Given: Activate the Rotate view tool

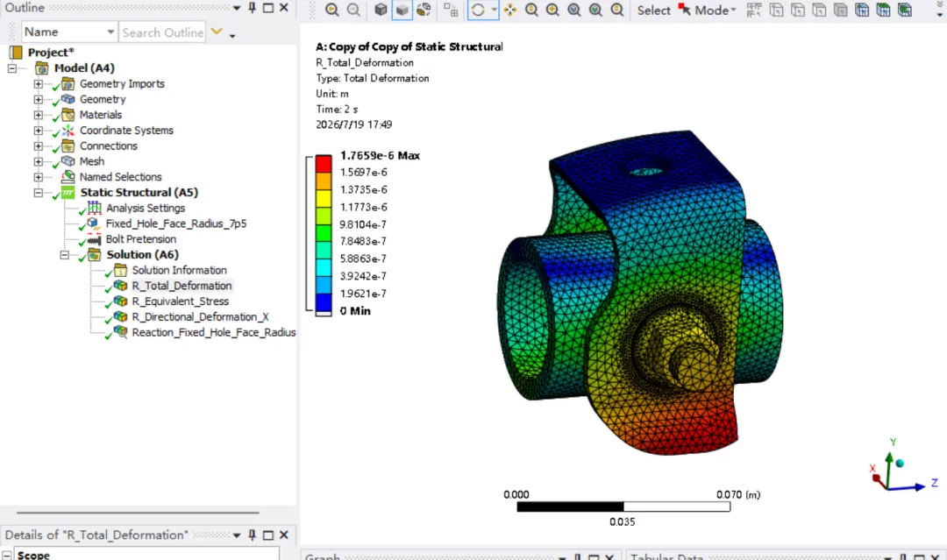Looking at the screenshot, I should click(x=478, y=10).
